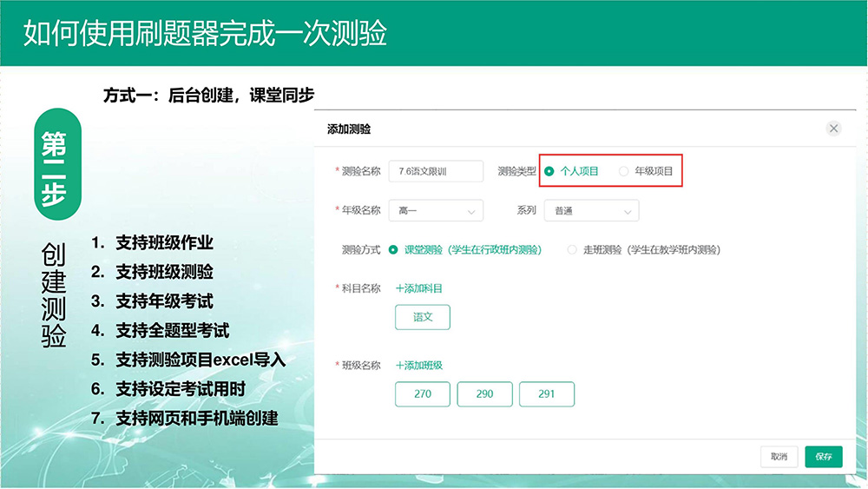Pick class tag 290
Image resolution: width=868 pixels, height=489 pixels.
[x=484, y=393]
